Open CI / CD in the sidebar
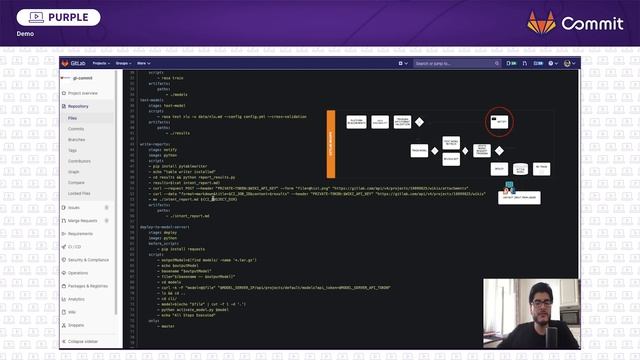This screenshot has width=640, height=360. (74, 247)
